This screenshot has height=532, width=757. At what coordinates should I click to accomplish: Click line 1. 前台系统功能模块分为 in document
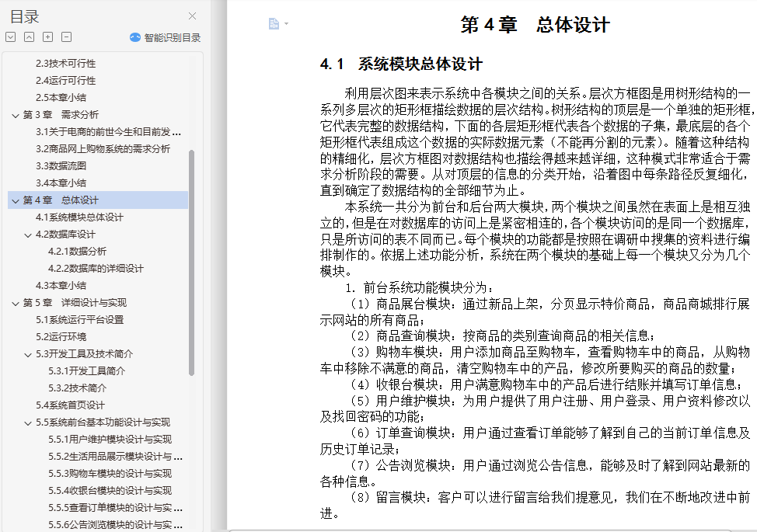(419, 288)
